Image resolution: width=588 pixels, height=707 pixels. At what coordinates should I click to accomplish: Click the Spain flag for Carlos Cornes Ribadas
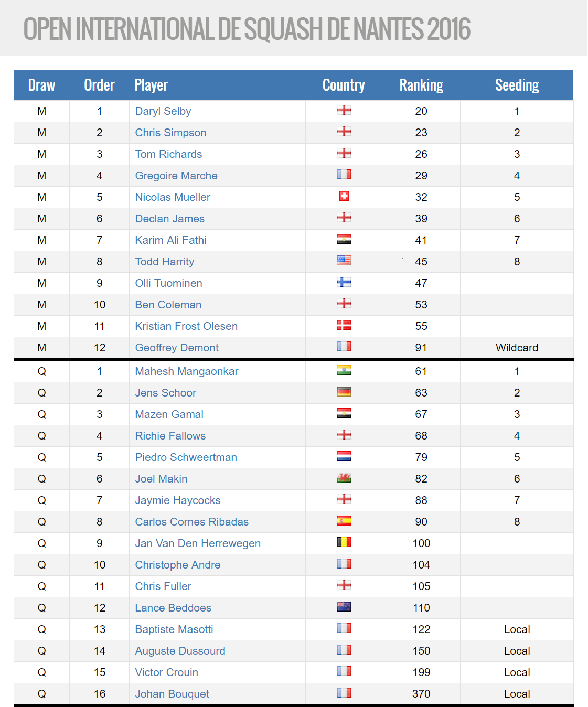344,521
